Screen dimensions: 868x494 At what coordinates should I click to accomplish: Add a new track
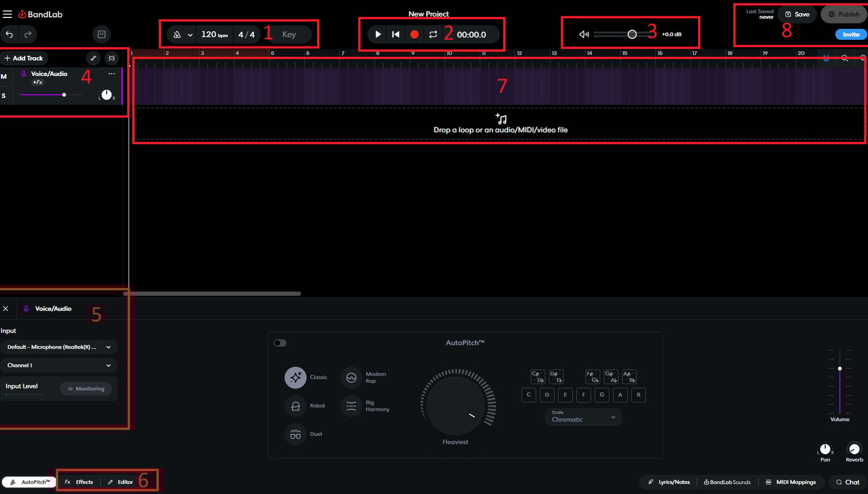(x=24, y=59)
